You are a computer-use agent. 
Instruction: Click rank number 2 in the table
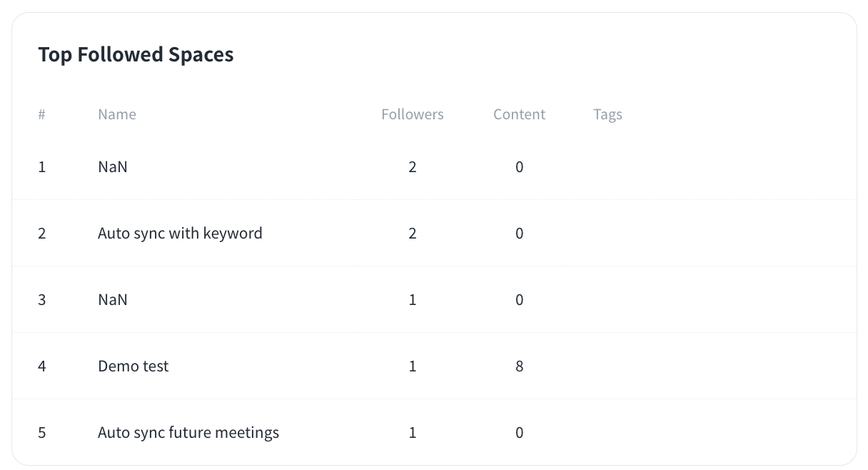(x=42, y=234)
